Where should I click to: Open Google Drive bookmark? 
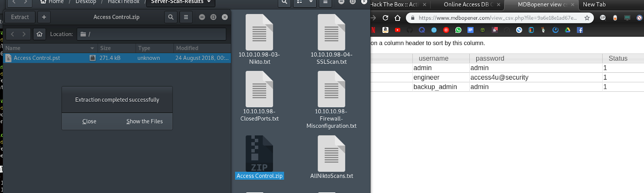pyautogui.click(x=568, y=30)
